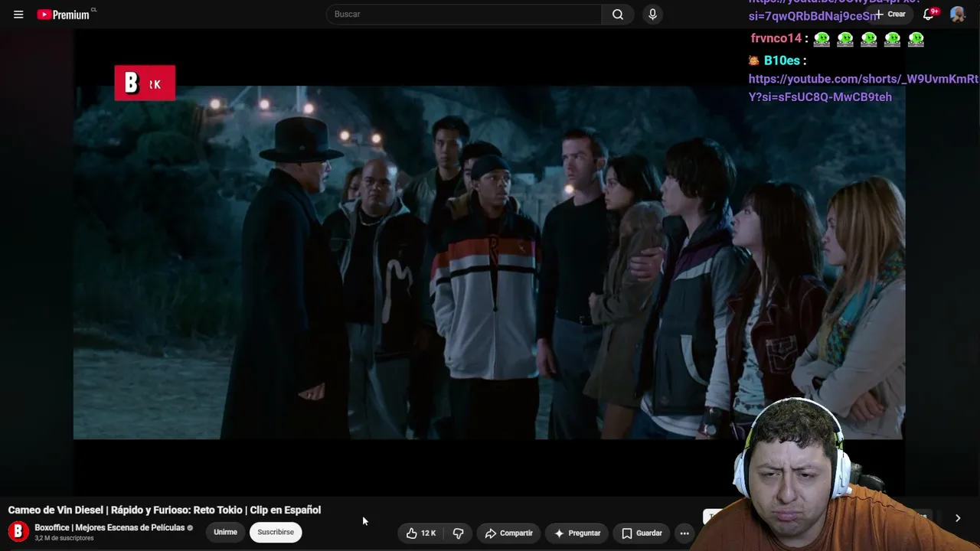Subscribe with the Suscribirse button
This screenshot has height=551, width=980.
[x=276, y=532]
